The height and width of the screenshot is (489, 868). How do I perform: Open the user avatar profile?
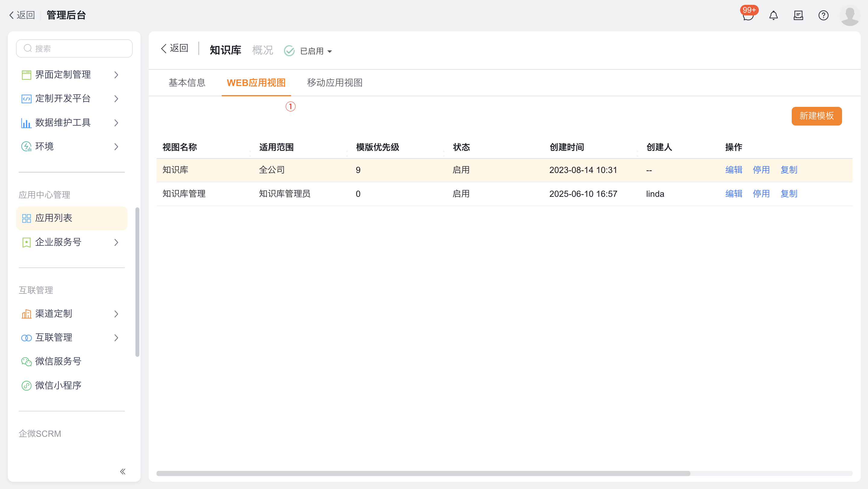point(850,15)
